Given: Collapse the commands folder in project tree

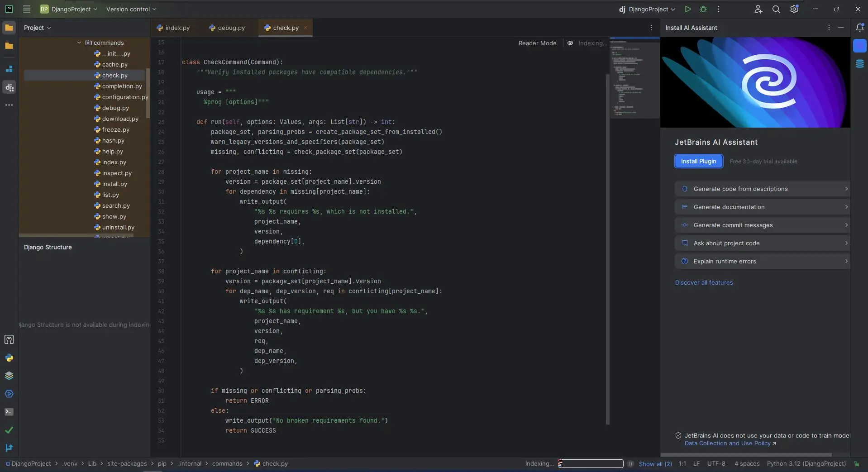Looking at the screenshot, I should (x=79, y=43).
